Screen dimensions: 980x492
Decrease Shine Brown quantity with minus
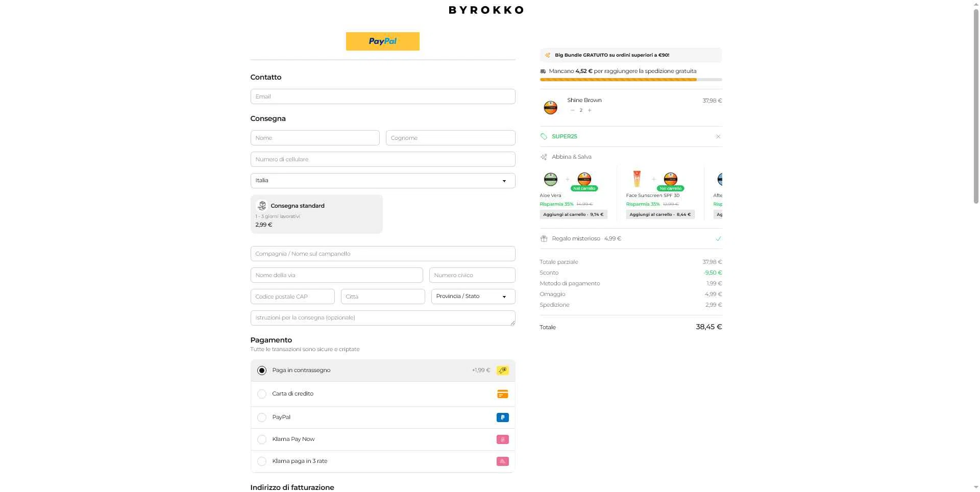(573, 110)
